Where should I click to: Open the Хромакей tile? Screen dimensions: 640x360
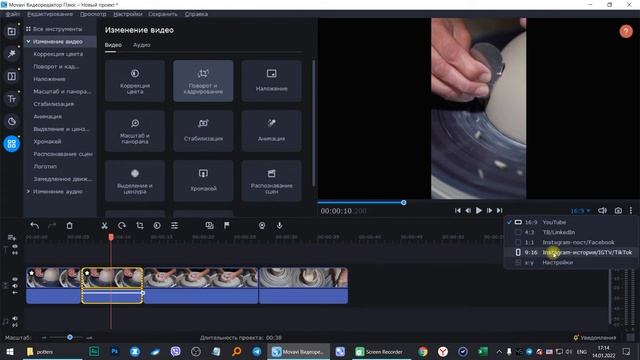pos(203,181)
